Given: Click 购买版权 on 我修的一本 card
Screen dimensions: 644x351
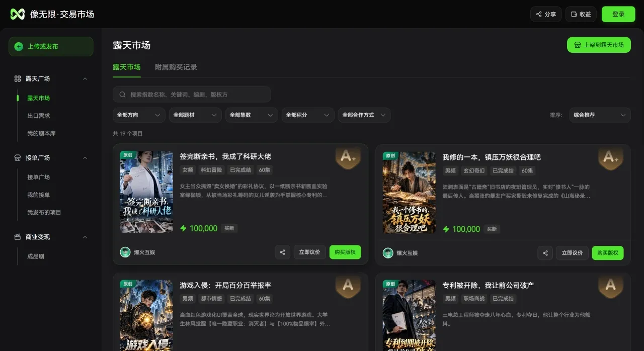Looking at the screenshot, I should [608, 253].
